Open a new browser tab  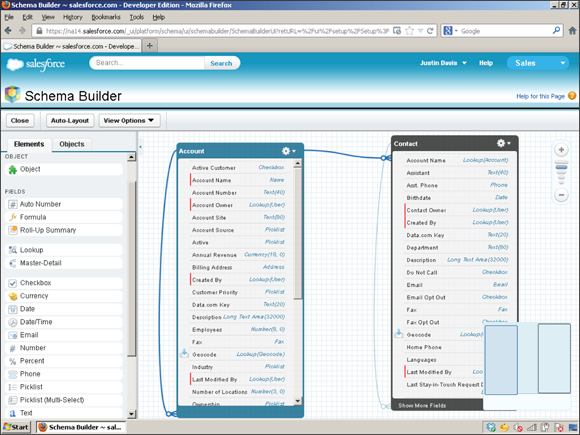coord(150,45)
